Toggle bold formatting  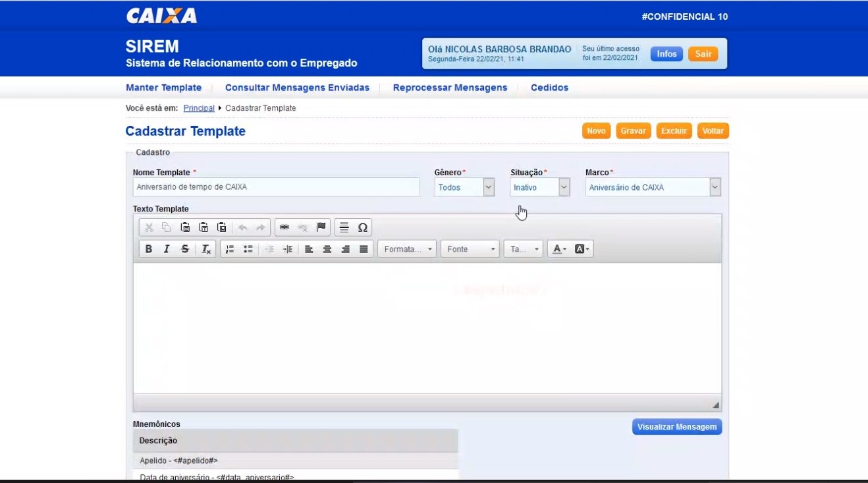pyautogui.click(x=149, y=249)
